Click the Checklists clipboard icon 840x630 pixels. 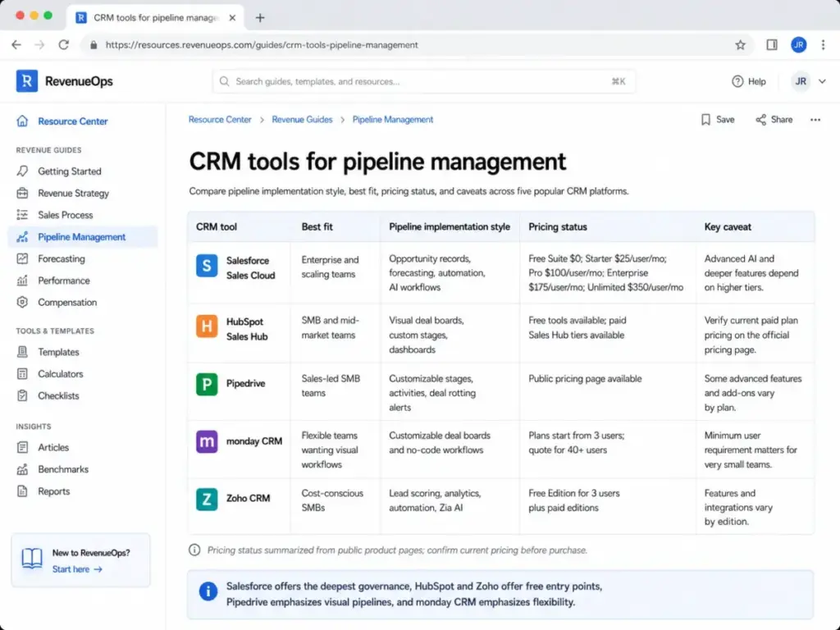point(22,396)
